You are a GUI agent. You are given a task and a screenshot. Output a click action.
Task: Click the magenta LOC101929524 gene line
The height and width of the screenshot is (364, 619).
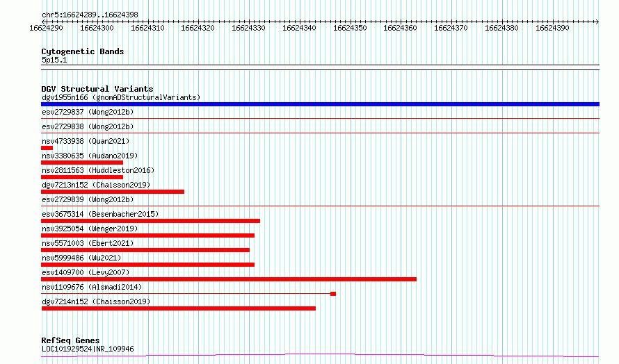click(x=320, y=356)
